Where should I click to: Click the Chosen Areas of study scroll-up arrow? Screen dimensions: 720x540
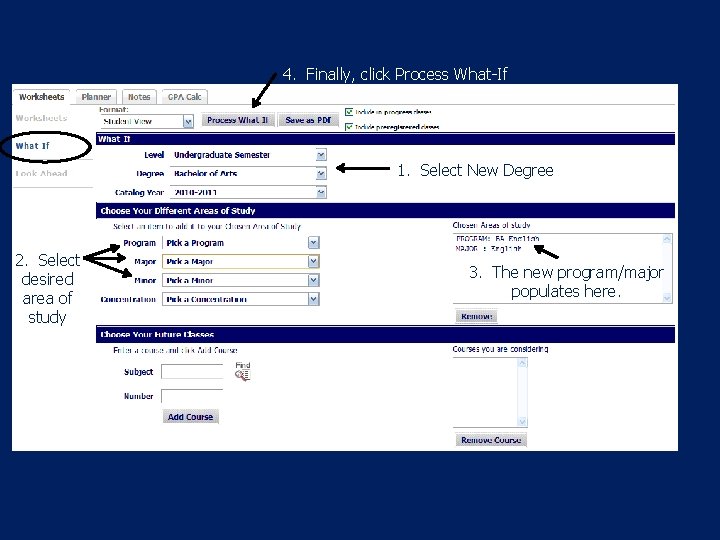coord(667,239)
